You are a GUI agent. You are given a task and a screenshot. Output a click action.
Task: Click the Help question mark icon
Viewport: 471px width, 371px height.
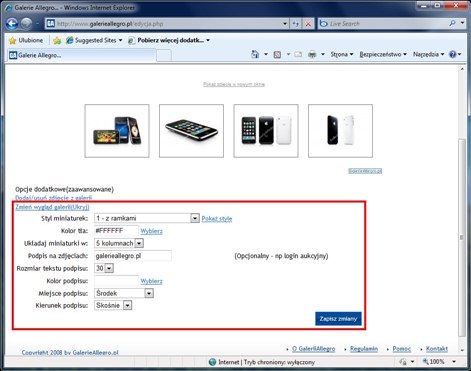(x=452, y=54)
